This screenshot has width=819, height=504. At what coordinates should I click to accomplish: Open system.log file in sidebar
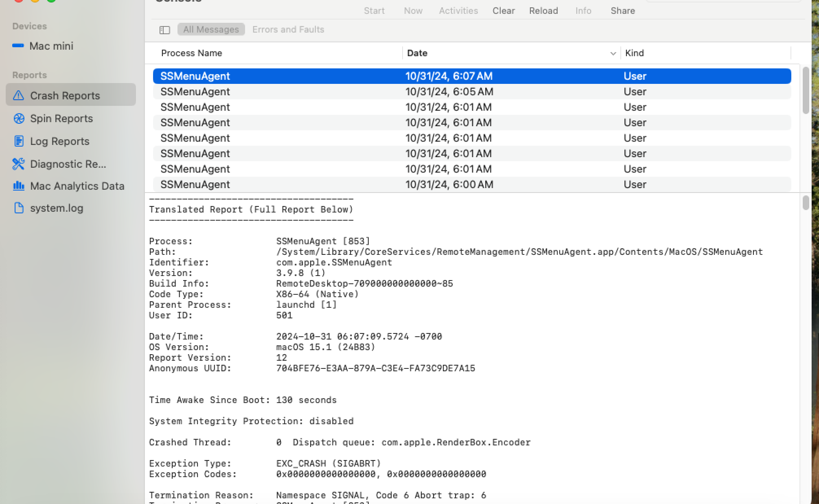[57, 208]
